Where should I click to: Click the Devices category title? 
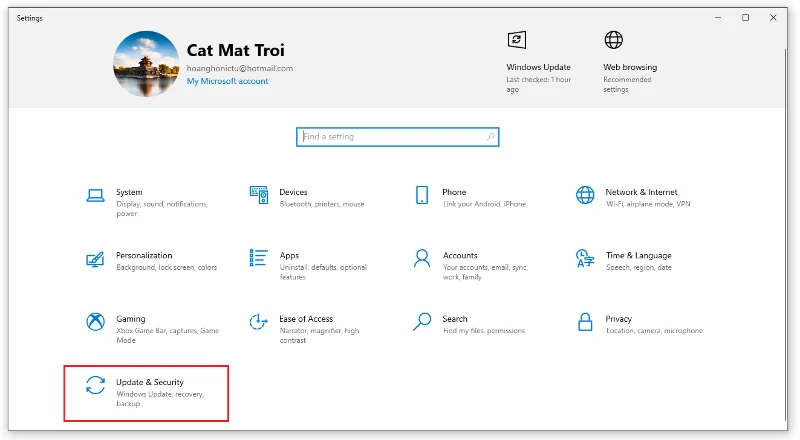[293, 192]
